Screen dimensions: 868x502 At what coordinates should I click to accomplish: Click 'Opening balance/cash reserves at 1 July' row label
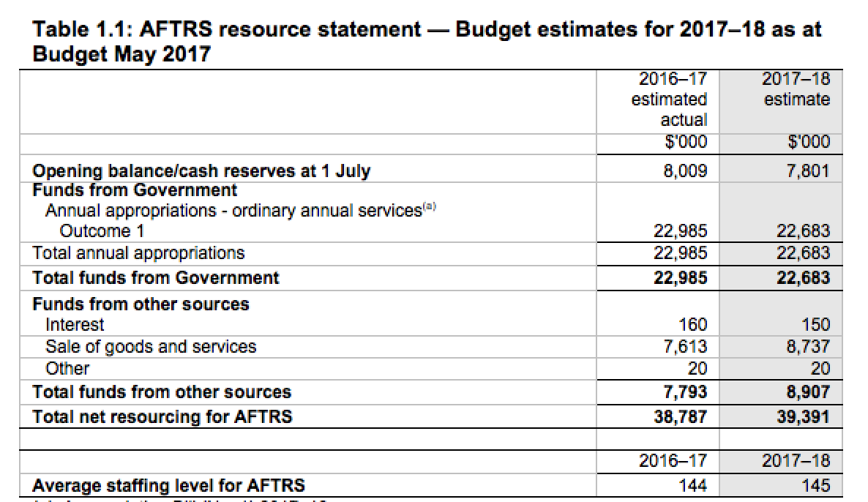201,171
